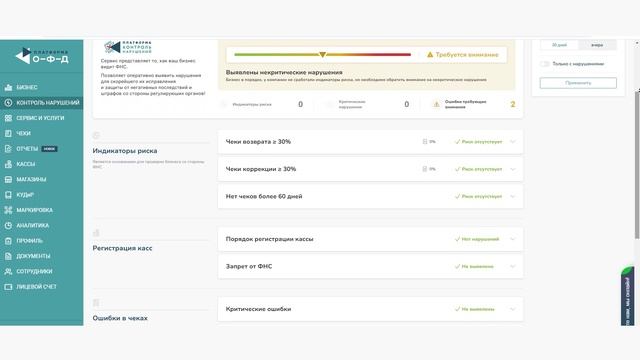The image size is (640, 360).
Task: Click the Маркировка sidebar icon
Action: click(x=8, y=210)
